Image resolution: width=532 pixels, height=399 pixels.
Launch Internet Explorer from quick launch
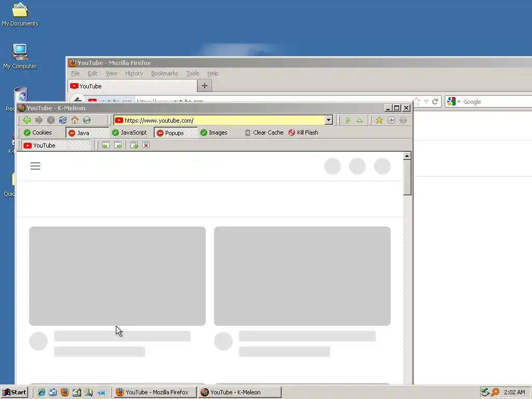point(42,392)
